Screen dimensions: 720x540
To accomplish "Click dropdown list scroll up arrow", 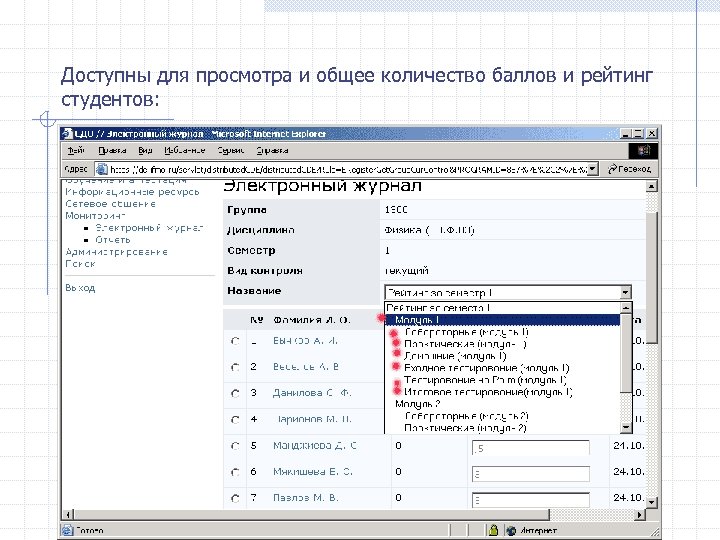I will (626, 308).
